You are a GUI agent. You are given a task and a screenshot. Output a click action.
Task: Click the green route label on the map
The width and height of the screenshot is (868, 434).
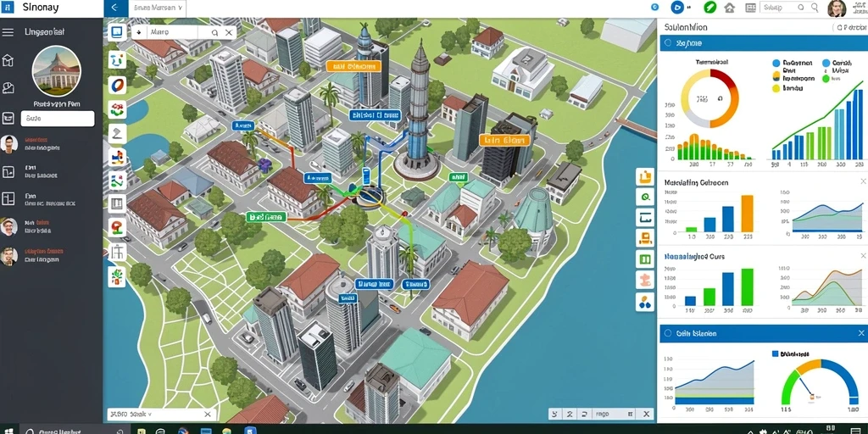(266, 217)
